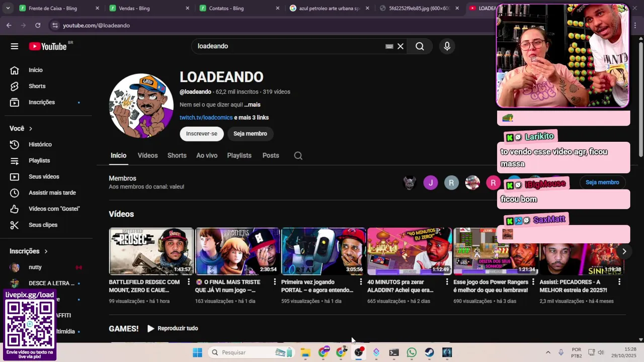644x362 pixels.
Task: Click the Windows taskbar Pesquisar box
Action: pyautogui.click(x=251, y=352)
